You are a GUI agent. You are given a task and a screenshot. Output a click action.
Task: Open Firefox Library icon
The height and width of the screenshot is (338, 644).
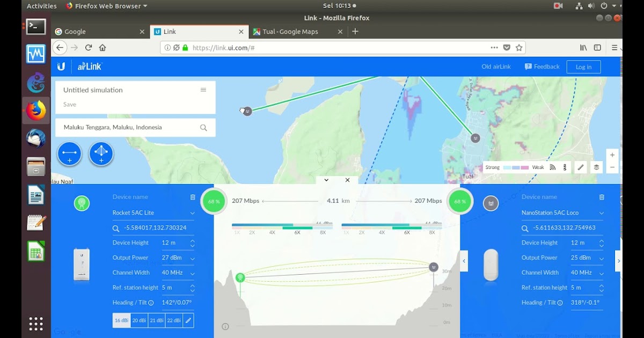click(583, 48)
